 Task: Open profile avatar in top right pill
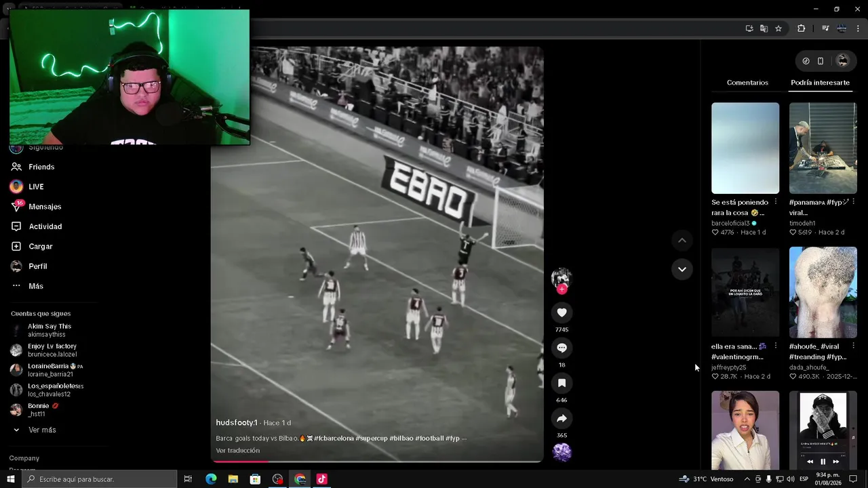[x=843, y=61]
